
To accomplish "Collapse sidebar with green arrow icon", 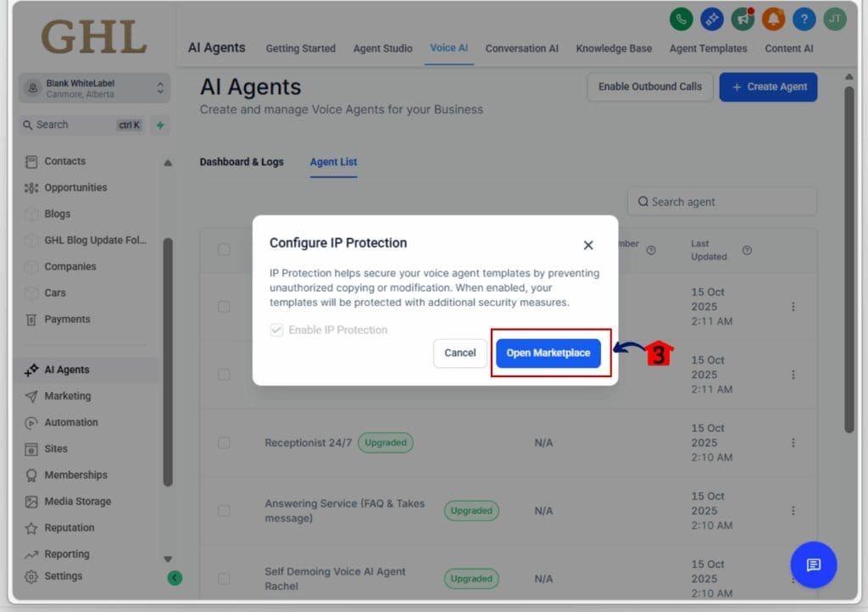I will 175,578.
